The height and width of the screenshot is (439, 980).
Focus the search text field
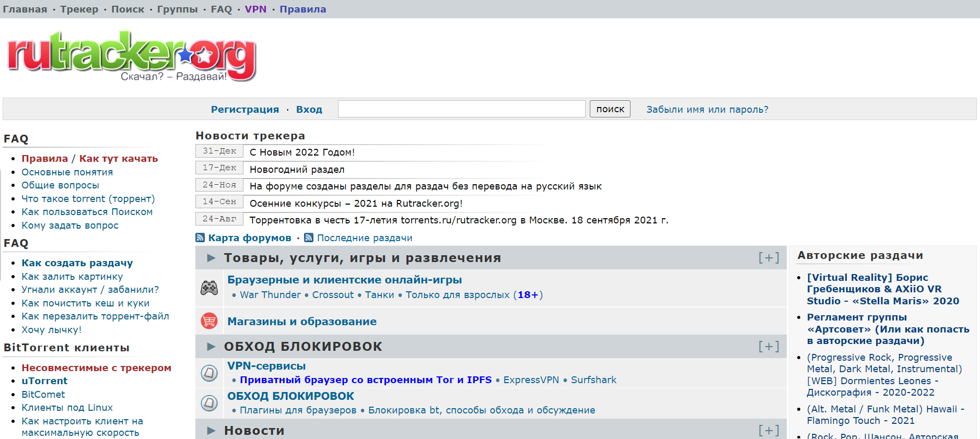point(462,109)
